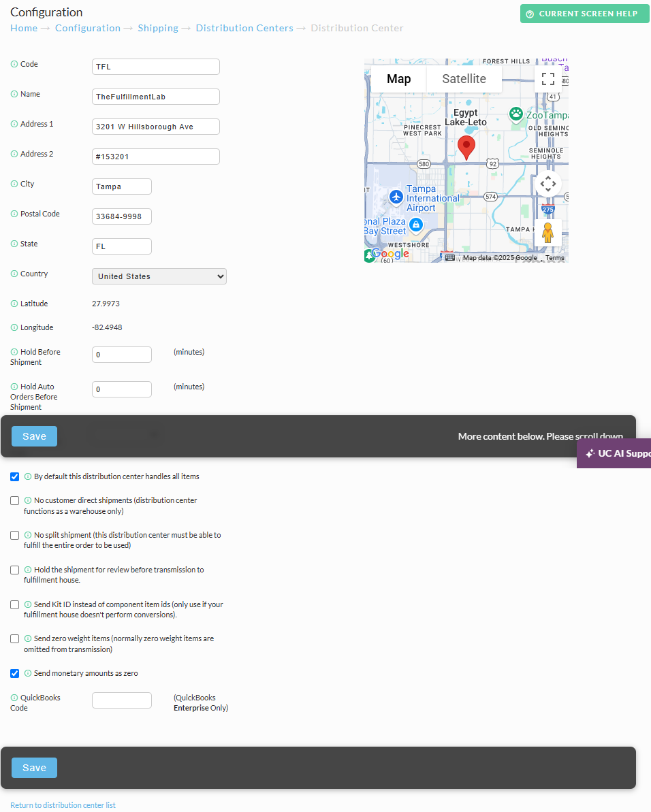Click the bottom Save button
Viewport: 651px width, 812px height.
coord(34,768)
